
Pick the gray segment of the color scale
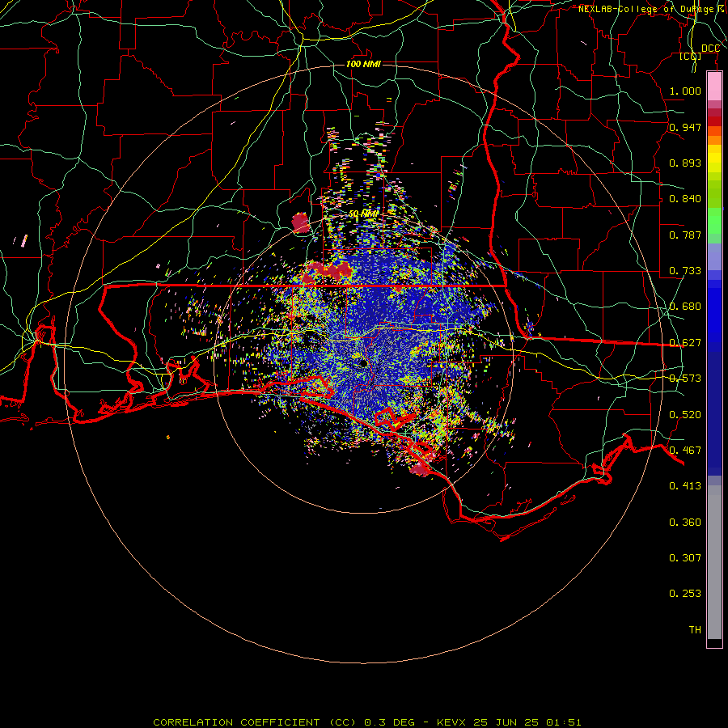[714, 562]
